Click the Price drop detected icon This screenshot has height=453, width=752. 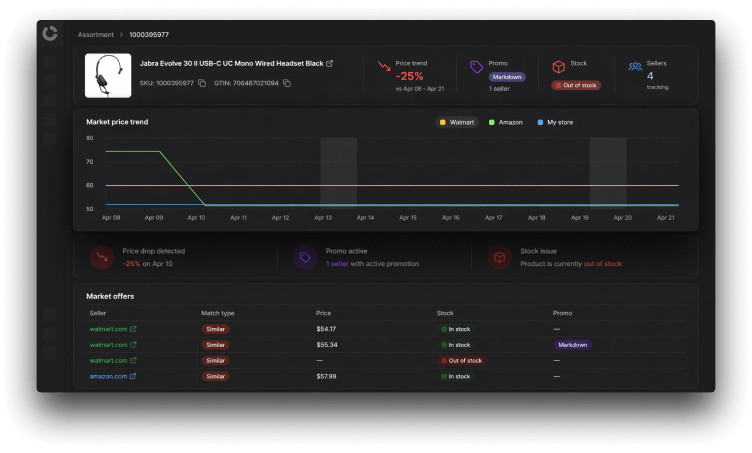(102, 257)
